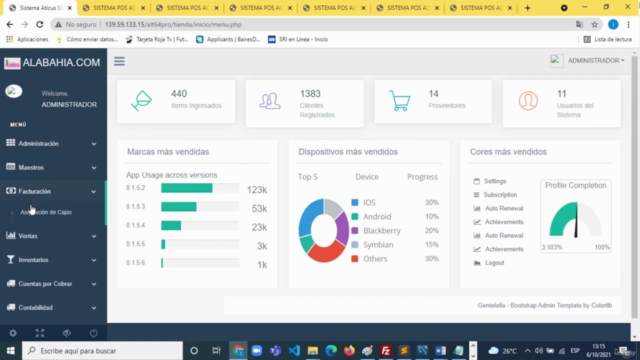Open SRI en Línea - Inicio bookmark

[298, 39]
